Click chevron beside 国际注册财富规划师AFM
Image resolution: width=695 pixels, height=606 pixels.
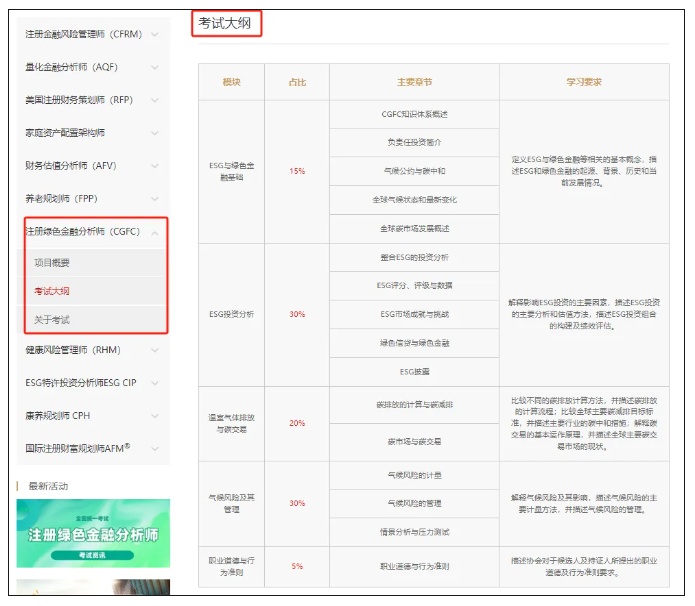[x=154, y=448]
